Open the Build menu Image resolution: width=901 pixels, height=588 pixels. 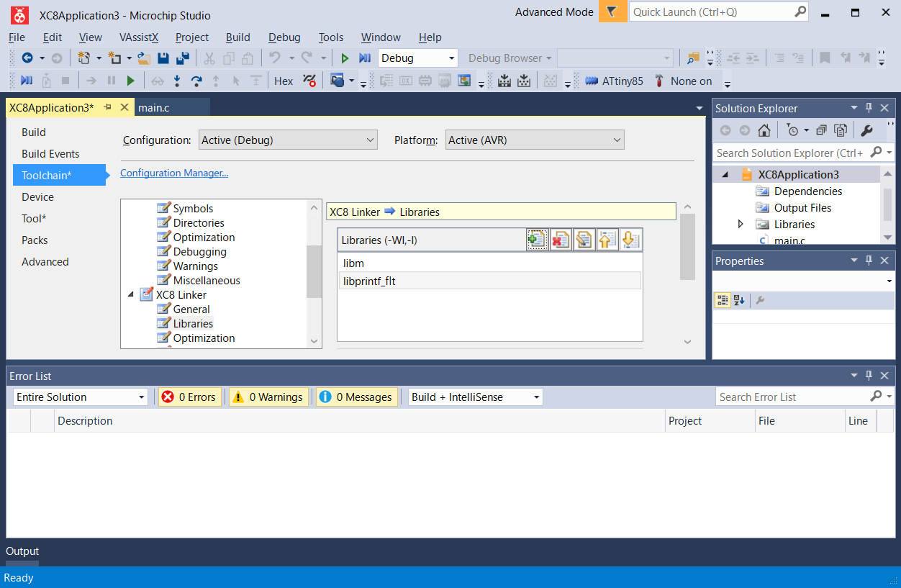coord(238,37)
